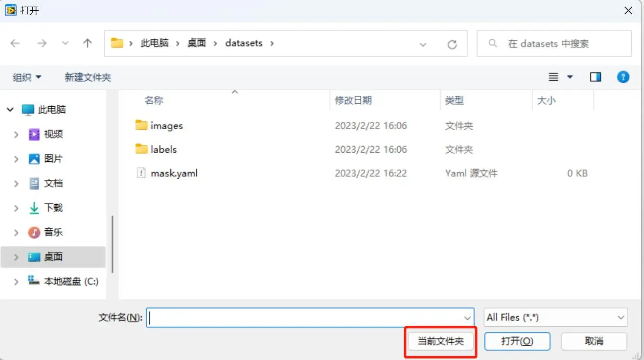Select the labels folder
The image size is (644, 360).
(x=164, y=150)
